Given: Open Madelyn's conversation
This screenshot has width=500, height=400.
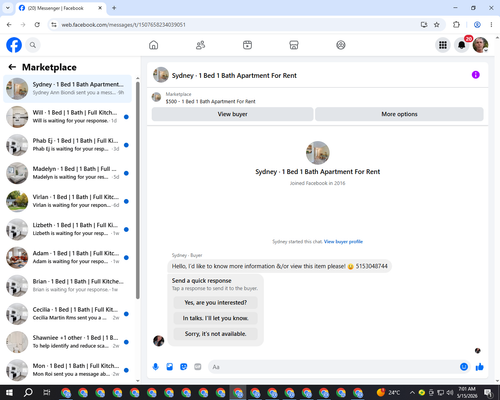Looking at the screenshot, I should pos(67,173).
